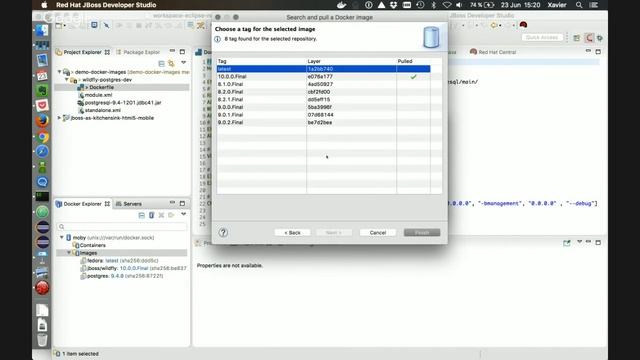Click the Quick Access field
This screenshot has width=640, height=360.
(542, 38)
